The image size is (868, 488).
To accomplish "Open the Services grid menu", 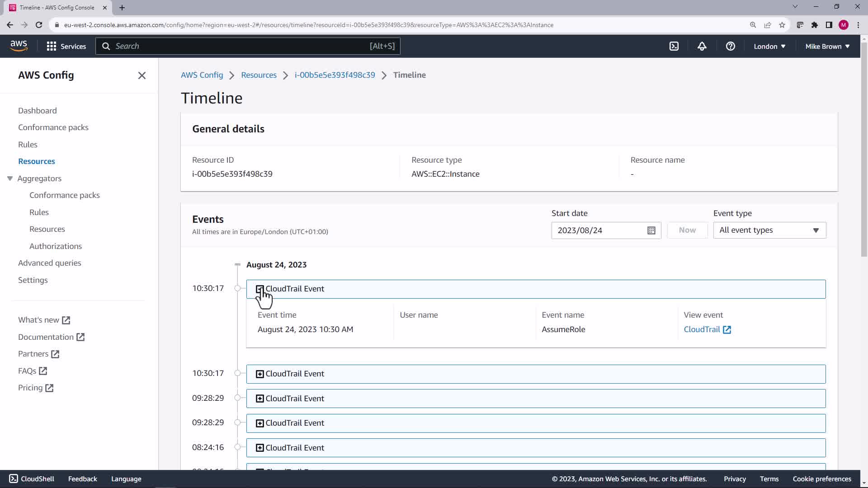I will click(x=66, y=46).
